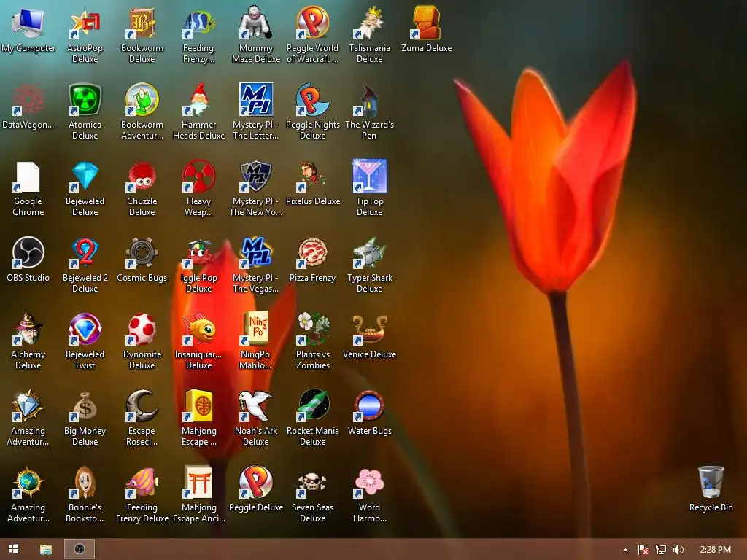Select Mystery PI The Lottery shortcut
747x560 pixels.
point(256,100)
